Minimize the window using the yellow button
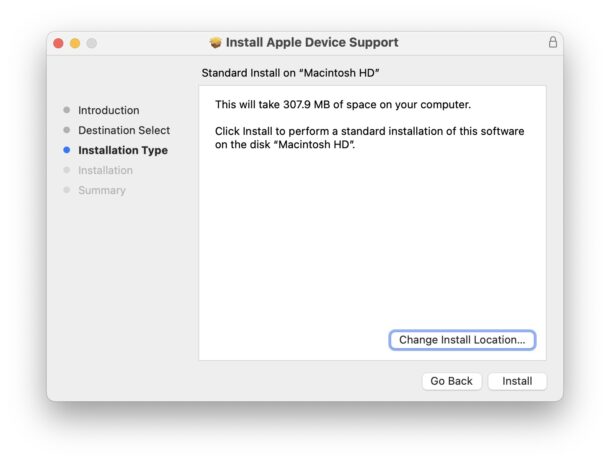The width and height of the screenshot is (610, 463). [75, 43]
